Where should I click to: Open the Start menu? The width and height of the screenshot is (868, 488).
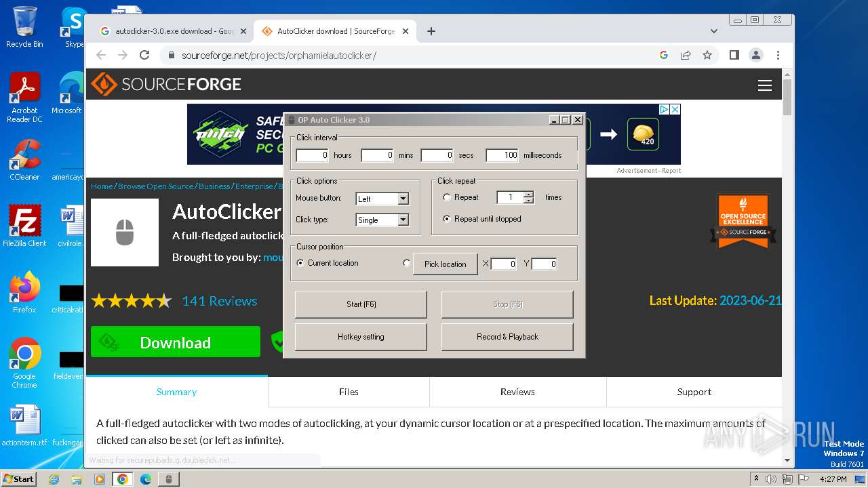pos(18,479)
